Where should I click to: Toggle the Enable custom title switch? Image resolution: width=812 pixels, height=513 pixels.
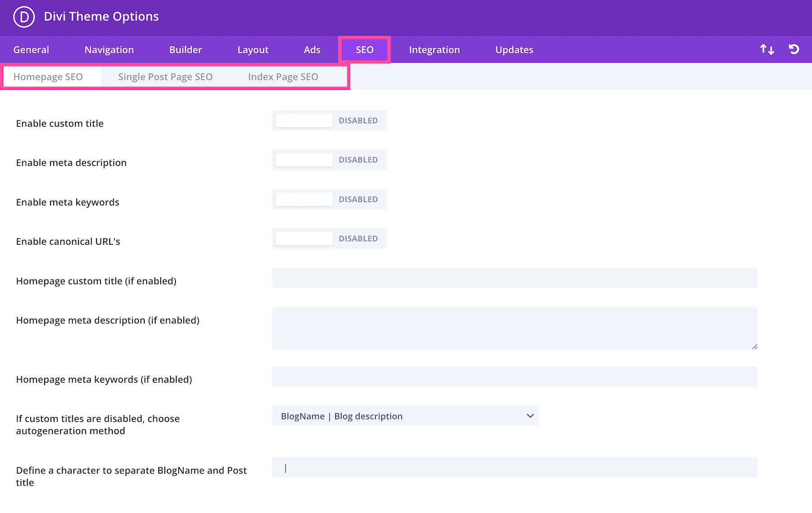329,121
